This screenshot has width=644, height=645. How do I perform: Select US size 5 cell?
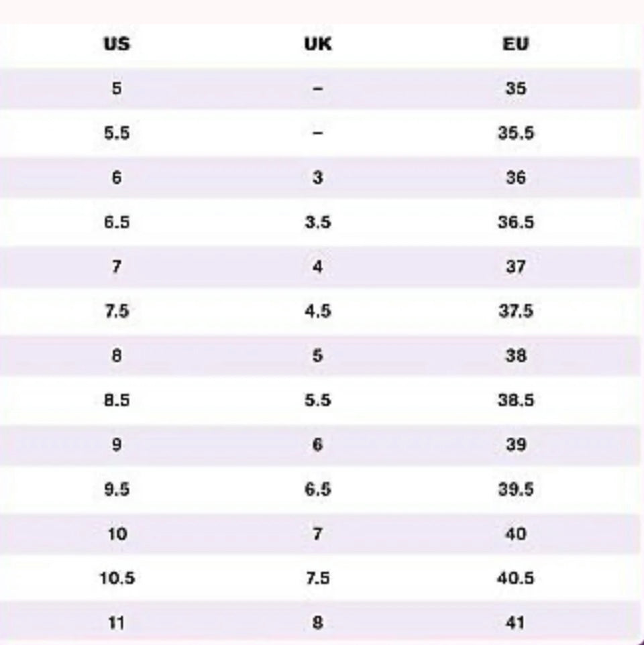(117, 89)
